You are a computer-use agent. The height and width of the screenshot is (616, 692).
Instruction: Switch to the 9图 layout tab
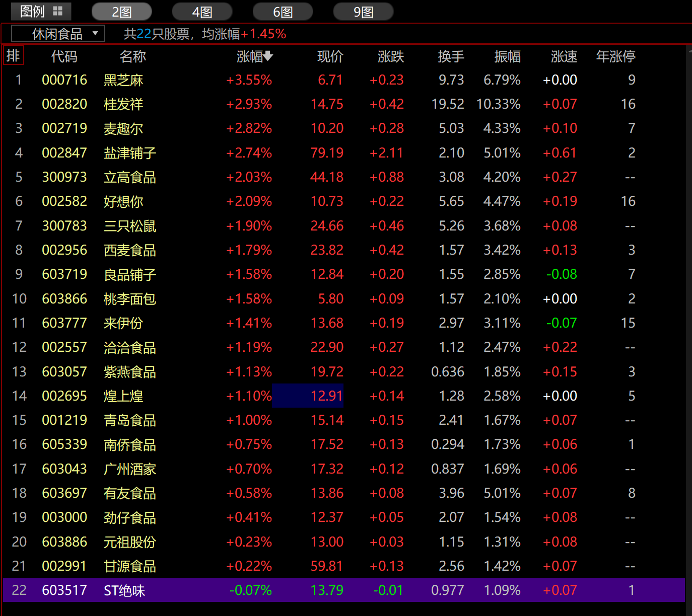click(x=363, y=12)
